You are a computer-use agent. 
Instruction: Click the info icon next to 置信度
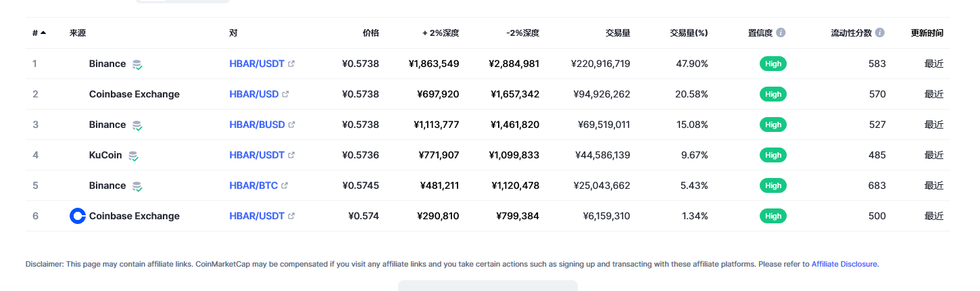click(781, 32)
